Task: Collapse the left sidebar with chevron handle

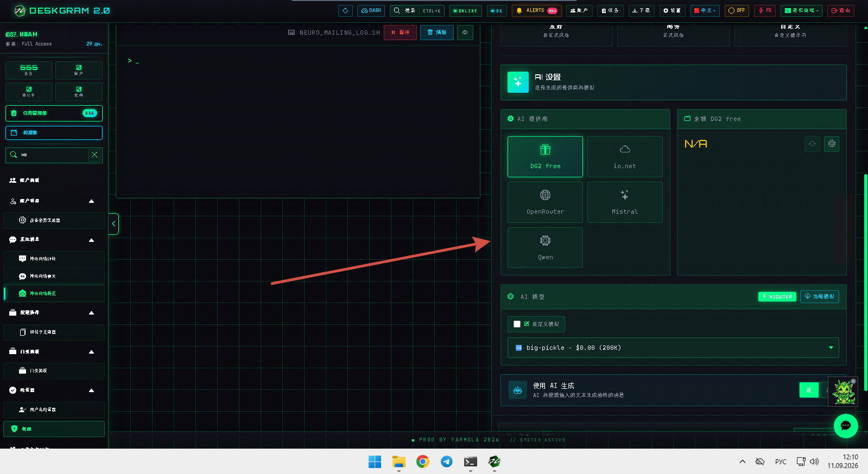Action: tap(113, 223)
